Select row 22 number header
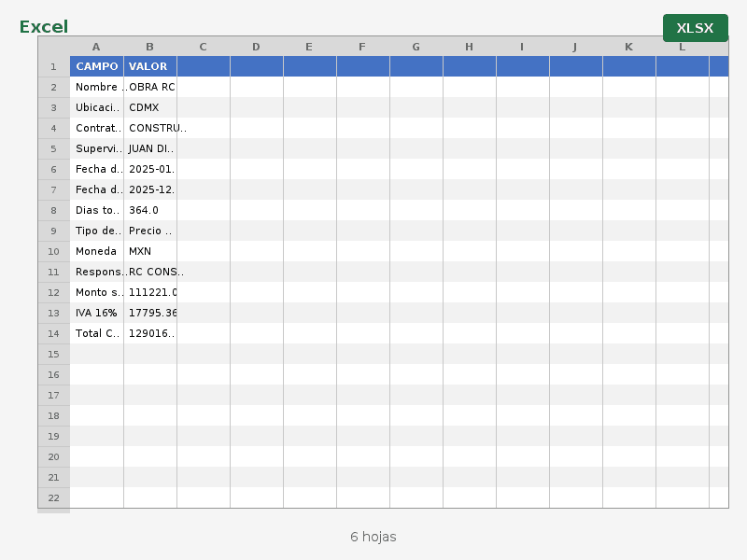747x560 pixels. click(x=53, y=497)
